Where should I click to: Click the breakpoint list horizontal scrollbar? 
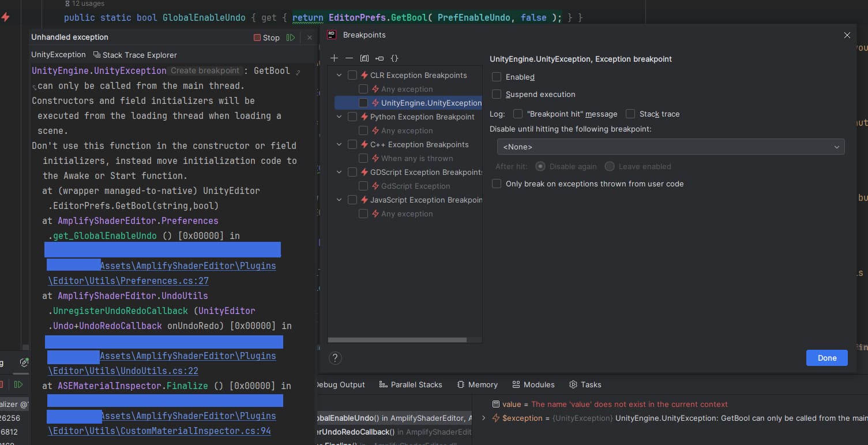(397, 340)
